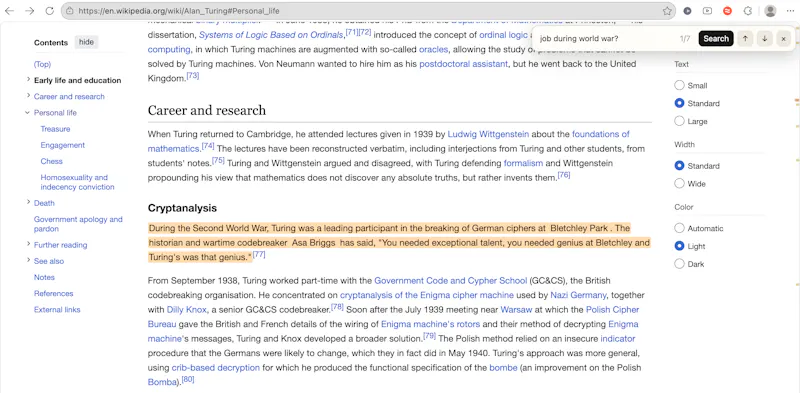Viewport: 800px width, 393px height.
Task: Open the formalism link
Action: pos(523,163)
